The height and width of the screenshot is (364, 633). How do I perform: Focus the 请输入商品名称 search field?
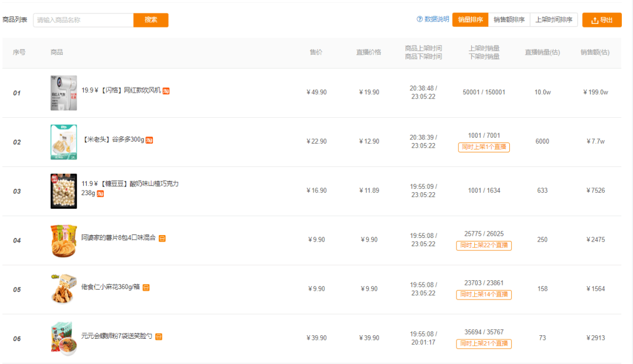coord(83,20)
